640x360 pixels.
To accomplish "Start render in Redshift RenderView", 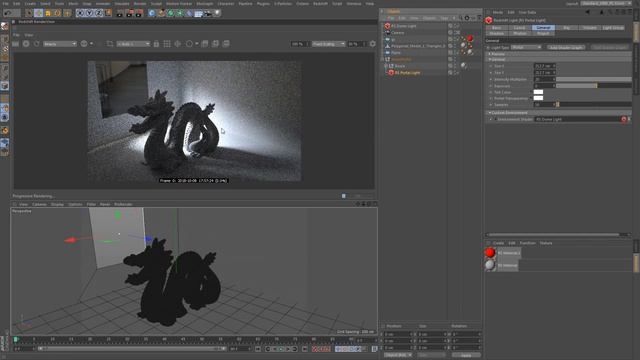I will click(x=26, y=44).
